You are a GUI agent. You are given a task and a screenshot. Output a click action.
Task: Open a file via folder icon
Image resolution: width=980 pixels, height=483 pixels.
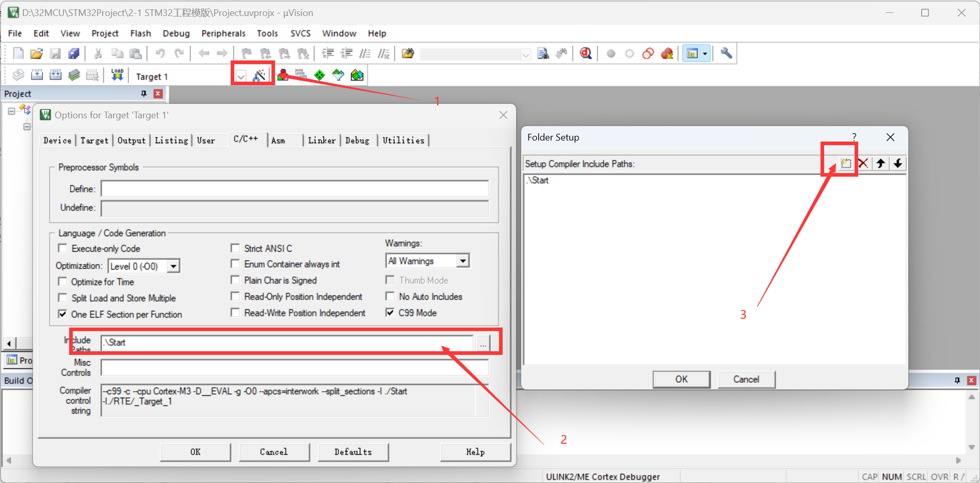tap(36, 53)
